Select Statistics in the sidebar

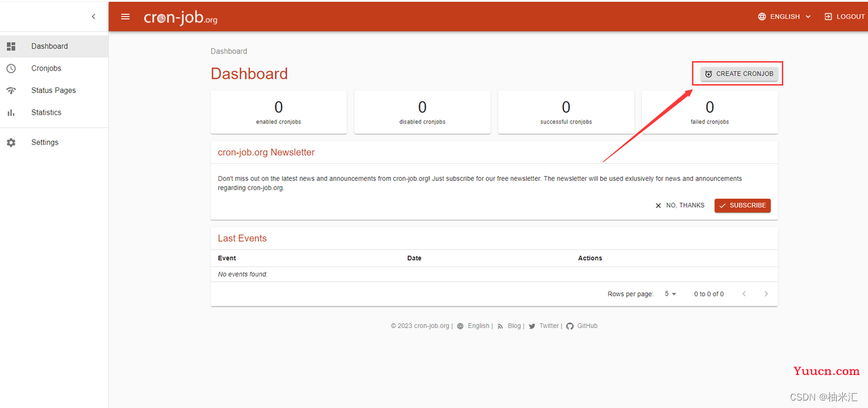tap(54, 113)
